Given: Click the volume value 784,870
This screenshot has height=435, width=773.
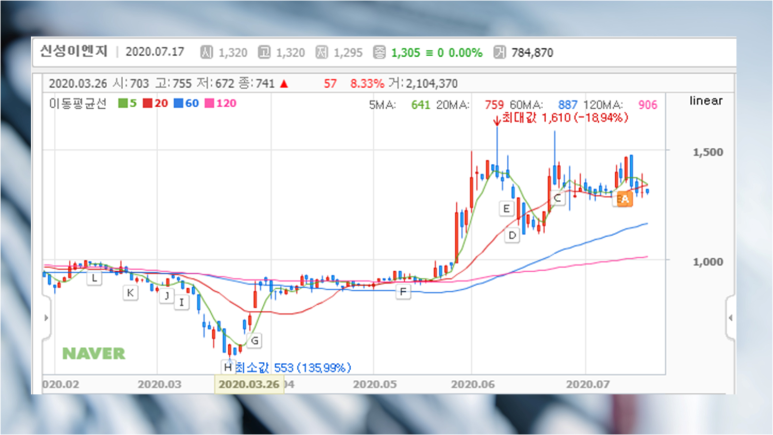Looking at the screenshot, I should tap(532, 52).
